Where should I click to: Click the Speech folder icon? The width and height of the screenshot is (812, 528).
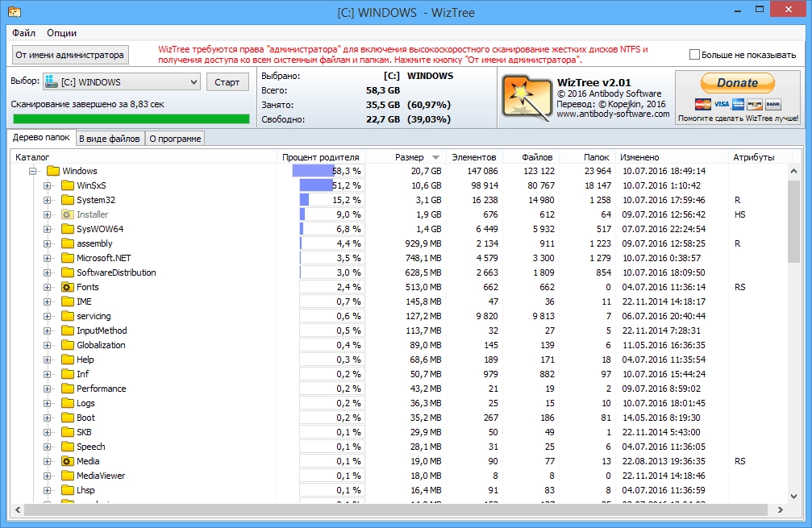coord(68,447)
